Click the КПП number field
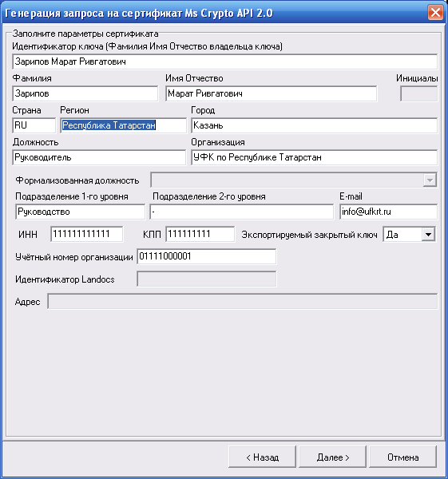 click(x=200, y=234)
